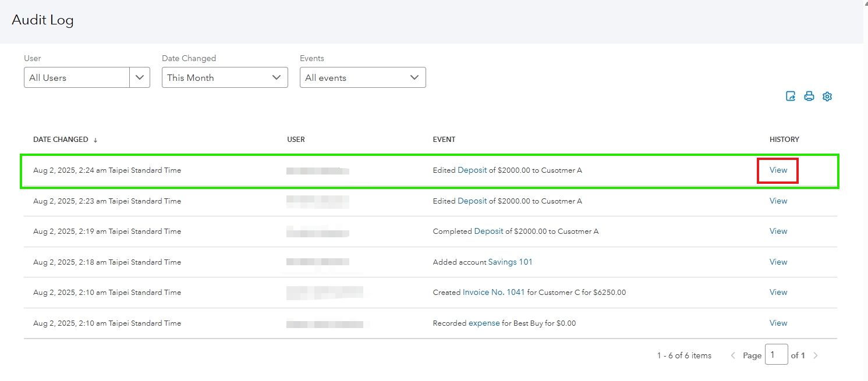Open the Savings 101 account link
The height and width of the screenshot is (381, 868).
pyautogui.click(x=510, y=262)
